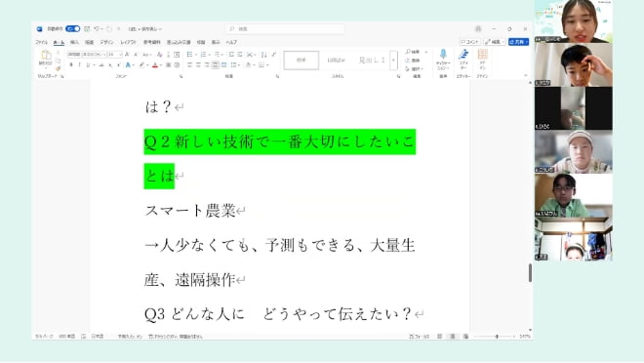The width and height of the screenshot is (644, 363).
Task: Click the bulleted list icon
Action: pos(189,55)
